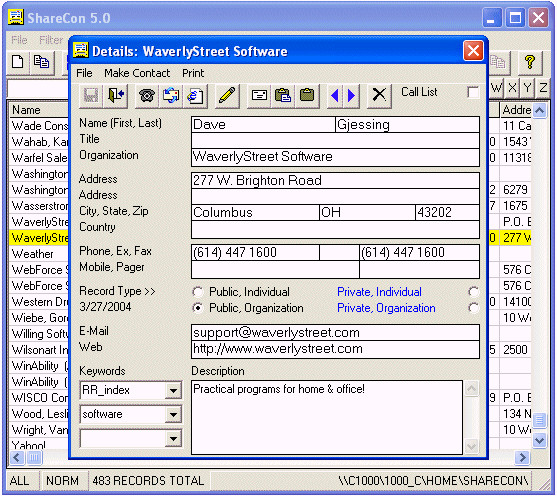Go to previous record with left blue arrow
The height and width of the screenshot is (496, 557).
click(335, 96)
